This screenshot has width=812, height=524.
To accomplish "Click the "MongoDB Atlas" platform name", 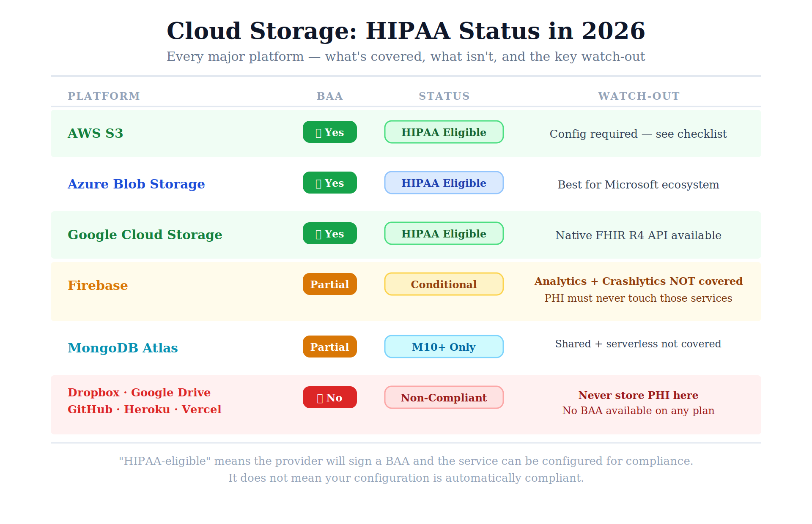I will coord(123,348).
